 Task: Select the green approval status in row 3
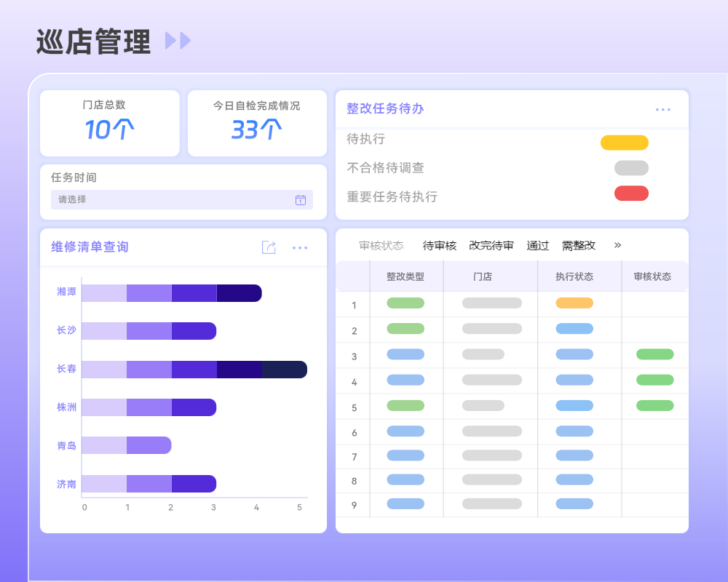[655, 354]
